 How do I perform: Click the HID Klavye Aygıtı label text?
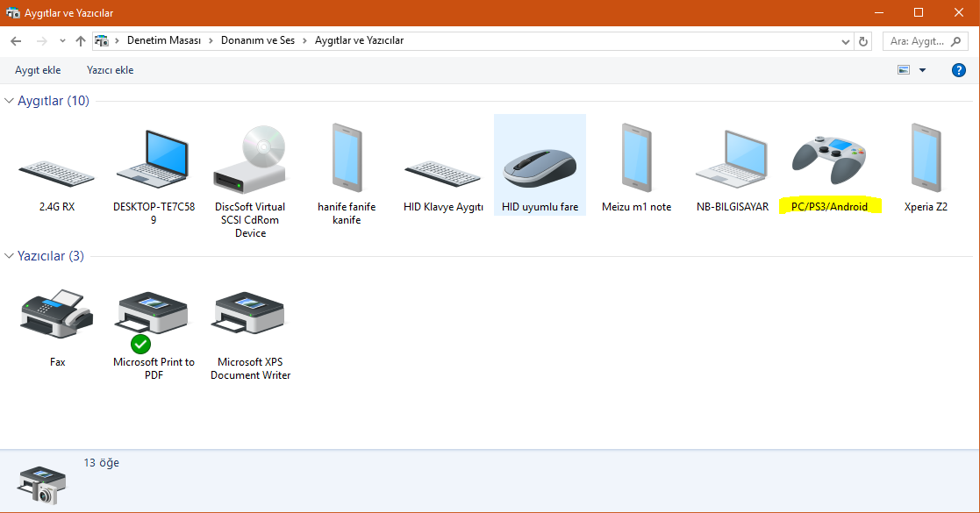pos(443,206)
